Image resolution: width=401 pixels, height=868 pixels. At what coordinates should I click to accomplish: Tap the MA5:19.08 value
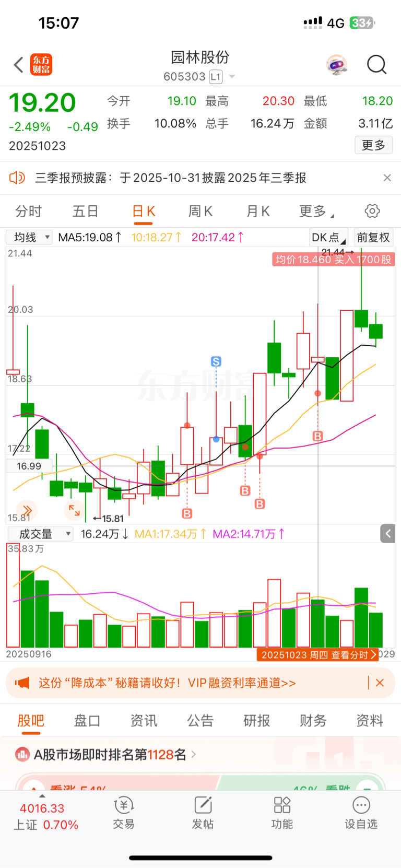tap(90, 237)
